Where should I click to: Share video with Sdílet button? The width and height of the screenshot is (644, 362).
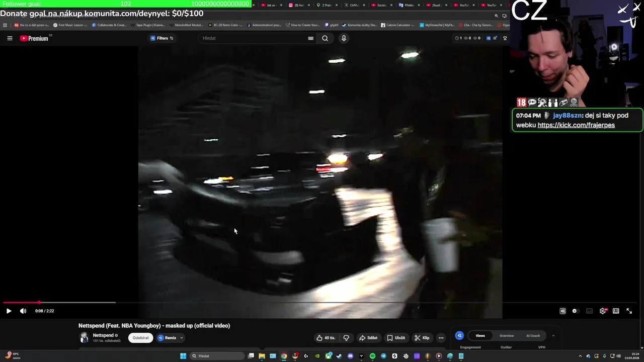click(x=368, y=338)
